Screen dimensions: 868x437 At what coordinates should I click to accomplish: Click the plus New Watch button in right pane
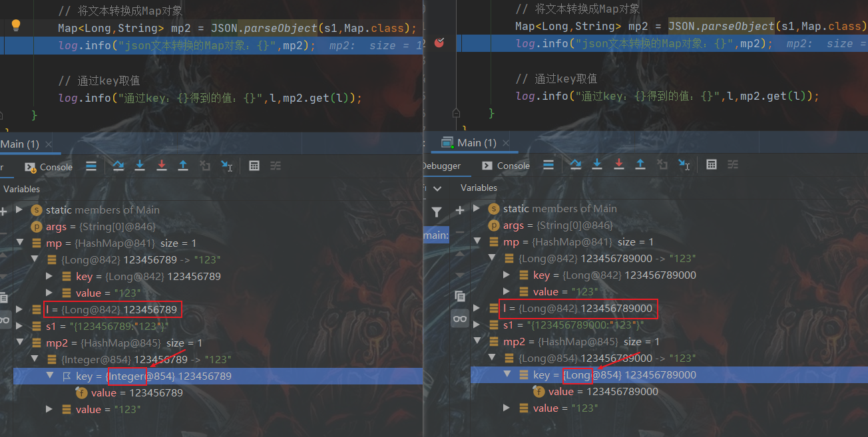point(459,210)
